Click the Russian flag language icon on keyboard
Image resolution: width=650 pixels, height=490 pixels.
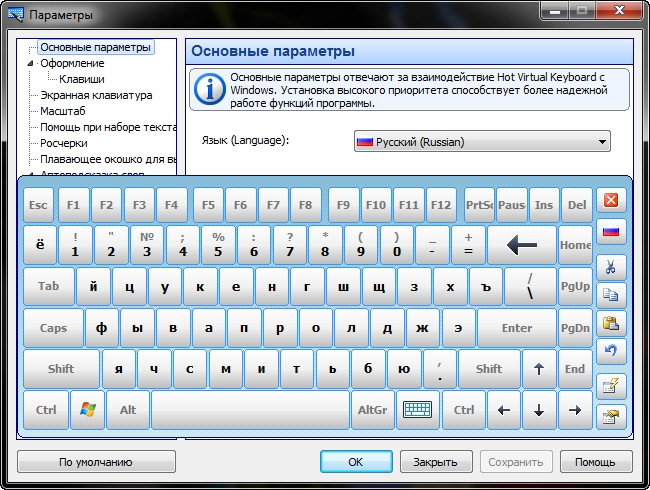pos(611,233)
